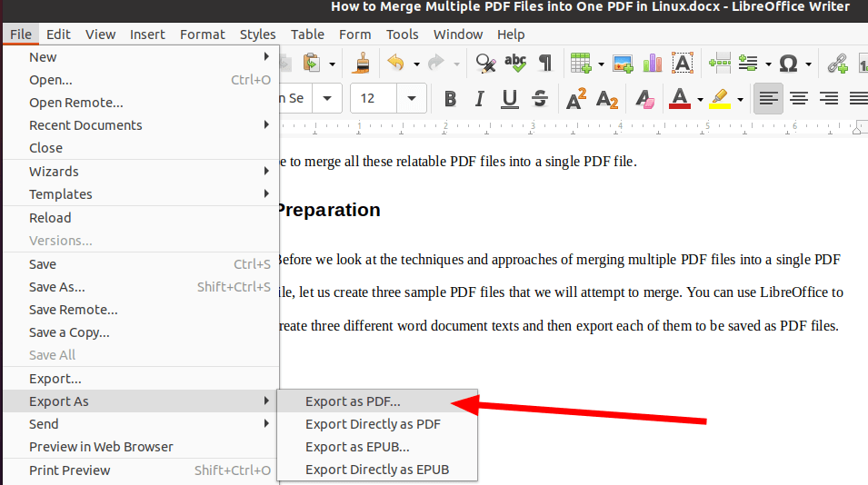Open Find & Replace magnifier icon

[x=485, y=63]
